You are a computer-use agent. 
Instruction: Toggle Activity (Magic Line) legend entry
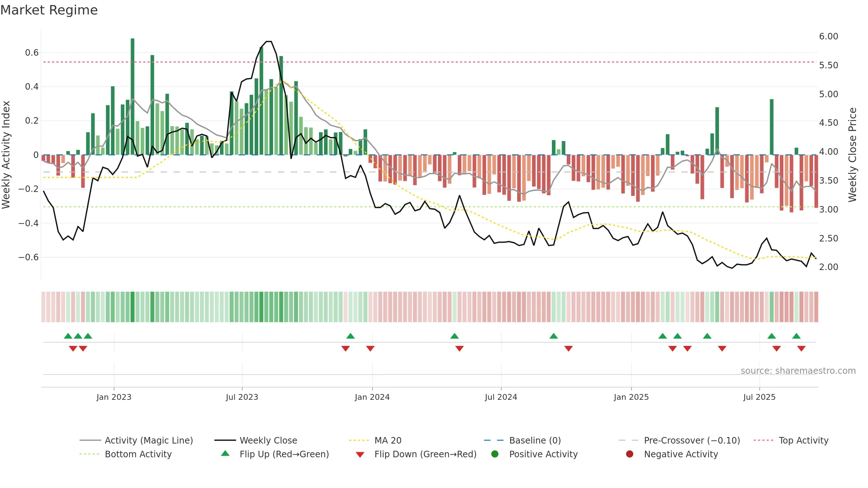[136, 440]
